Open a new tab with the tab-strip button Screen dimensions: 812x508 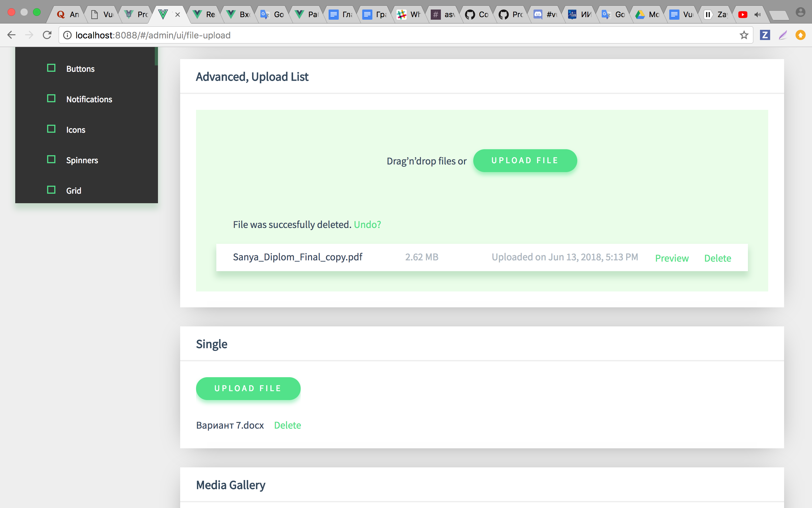778,15
